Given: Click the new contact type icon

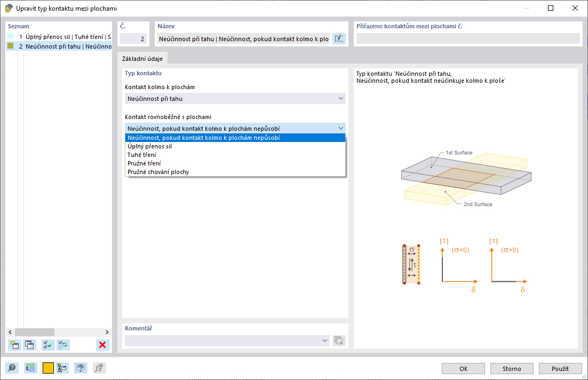Looking at the screenshot, I should click(x=14, y=345).
